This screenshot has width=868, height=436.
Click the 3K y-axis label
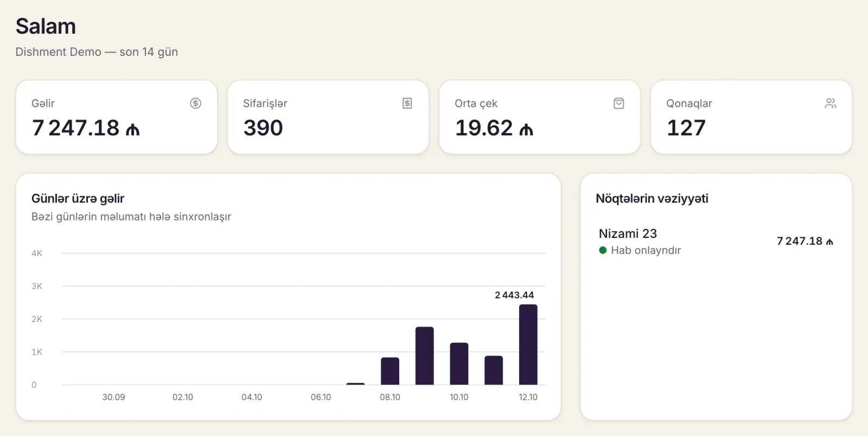[37, 286]
